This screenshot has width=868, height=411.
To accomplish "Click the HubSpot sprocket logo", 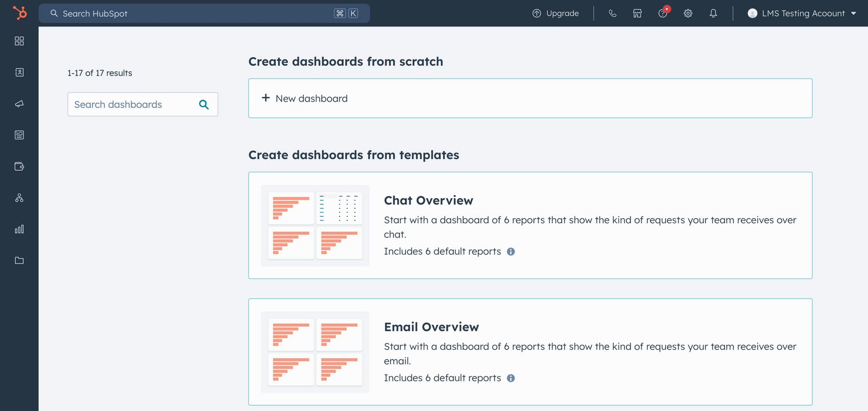I will click(x=19, y=13).
